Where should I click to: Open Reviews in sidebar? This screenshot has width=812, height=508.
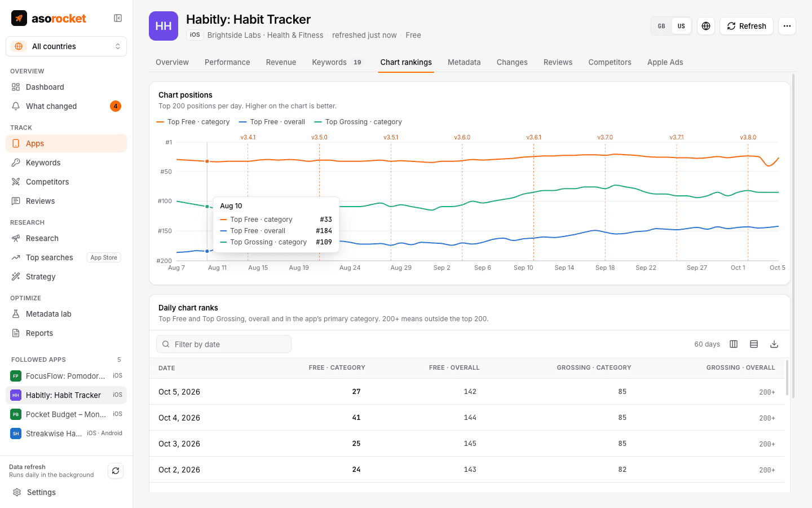pyautogui.click(x=66, y=201)
